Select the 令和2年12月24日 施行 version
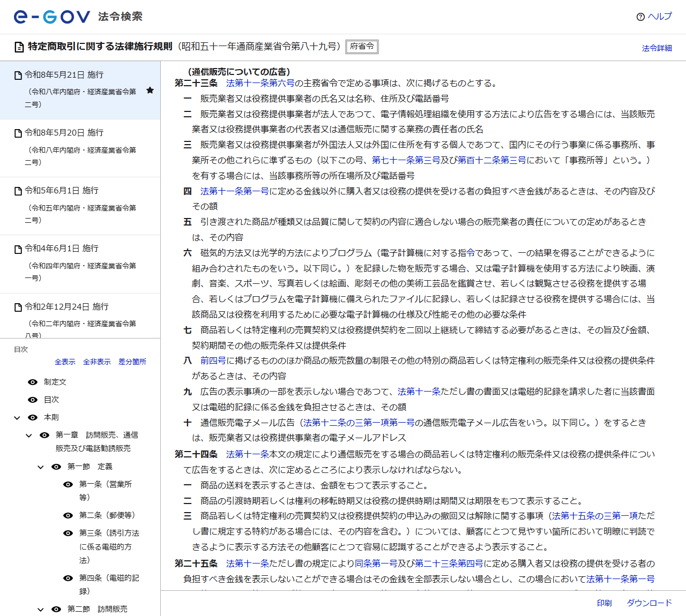 coord(80,316)
